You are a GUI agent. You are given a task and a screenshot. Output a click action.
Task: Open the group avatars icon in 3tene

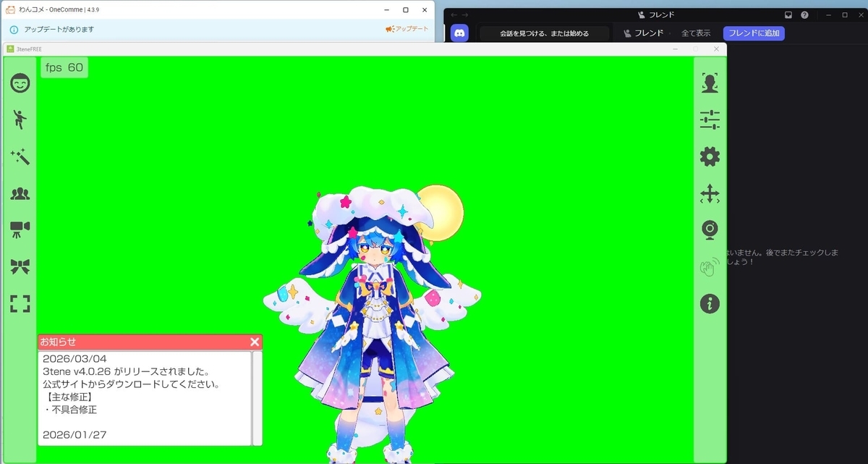point(20,193)
